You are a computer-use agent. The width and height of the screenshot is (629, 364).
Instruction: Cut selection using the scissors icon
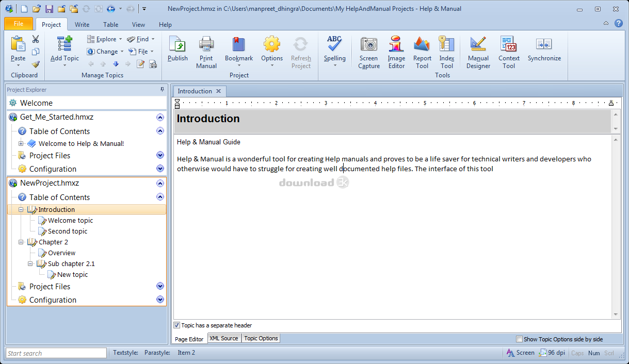click(x=36, y=39)
